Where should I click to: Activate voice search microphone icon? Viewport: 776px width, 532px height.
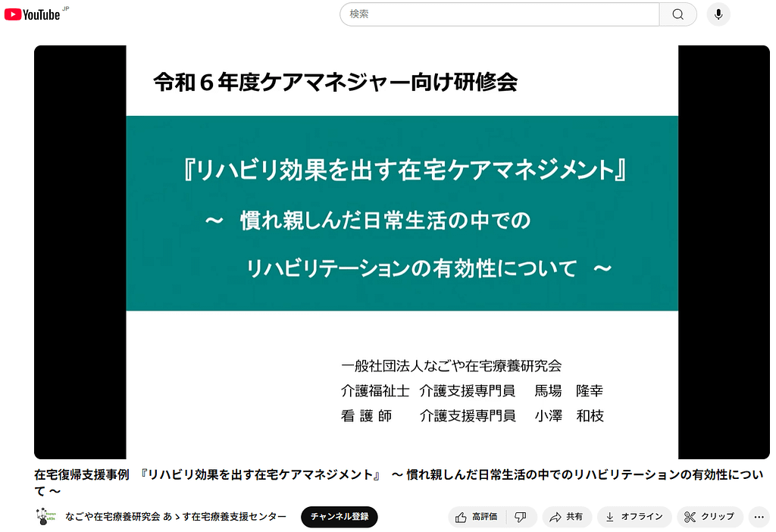(718, 14)
